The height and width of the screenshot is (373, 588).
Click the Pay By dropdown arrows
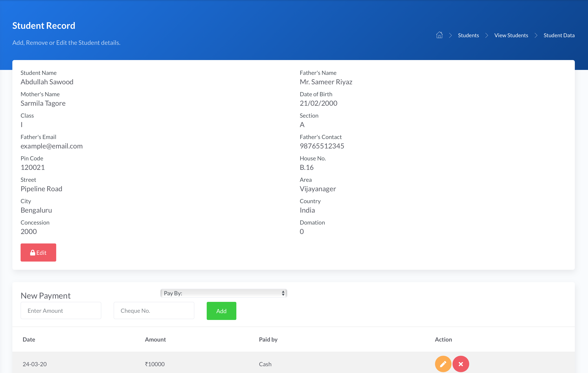[283, 293]
